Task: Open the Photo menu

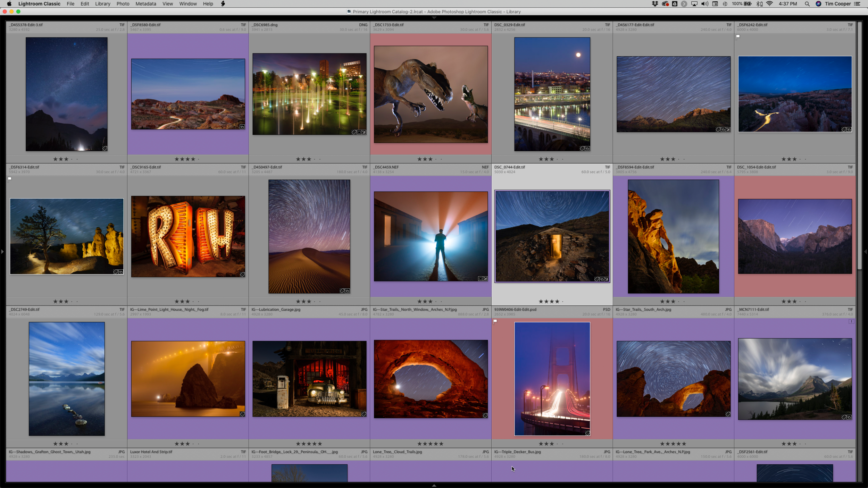Action: pos(123,4)
